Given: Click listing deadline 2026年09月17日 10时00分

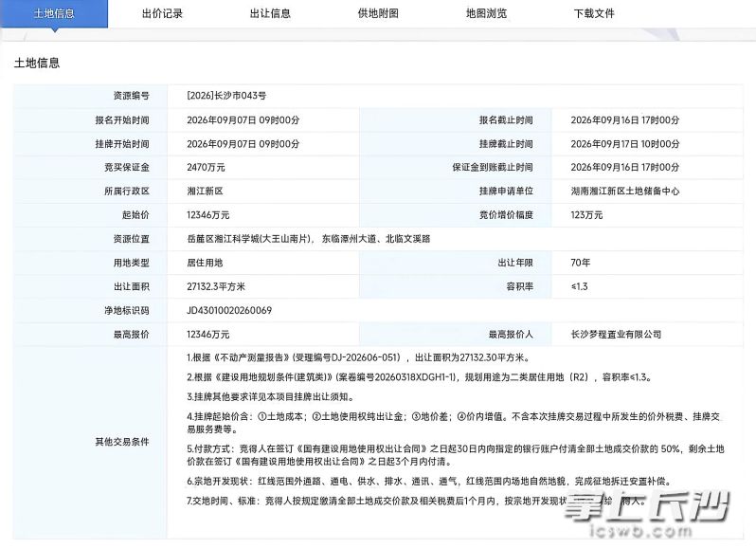Looking at the screenshot, I should pyautogui.click(x=625, y=144).
